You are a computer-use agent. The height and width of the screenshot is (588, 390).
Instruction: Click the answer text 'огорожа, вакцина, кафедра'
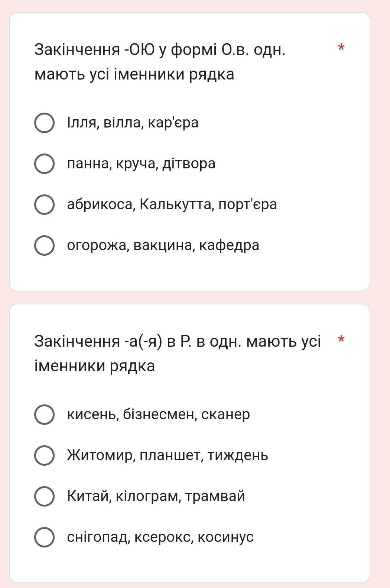tap(163, 245)
